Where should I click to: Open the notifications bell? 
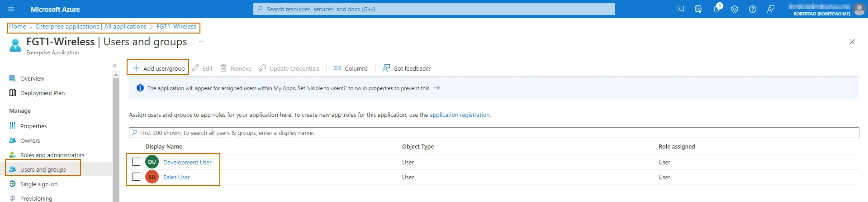[x=717, y=9]
